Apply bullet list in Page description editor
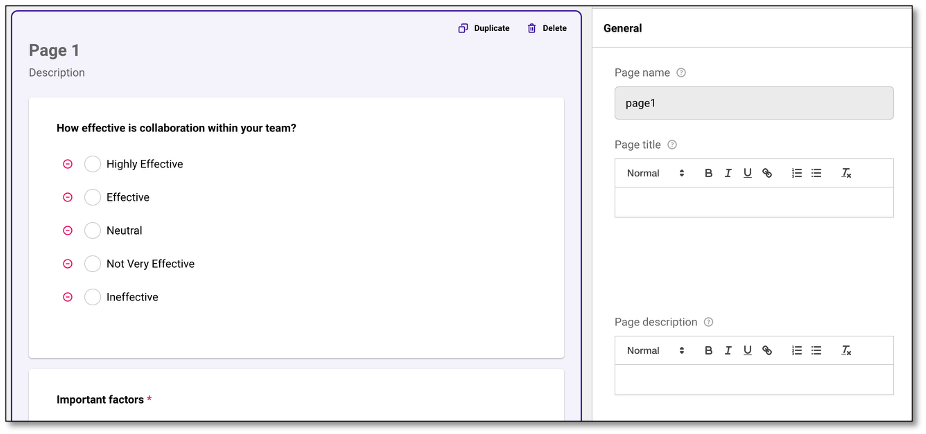926x434 pixels. coord(816,351)
